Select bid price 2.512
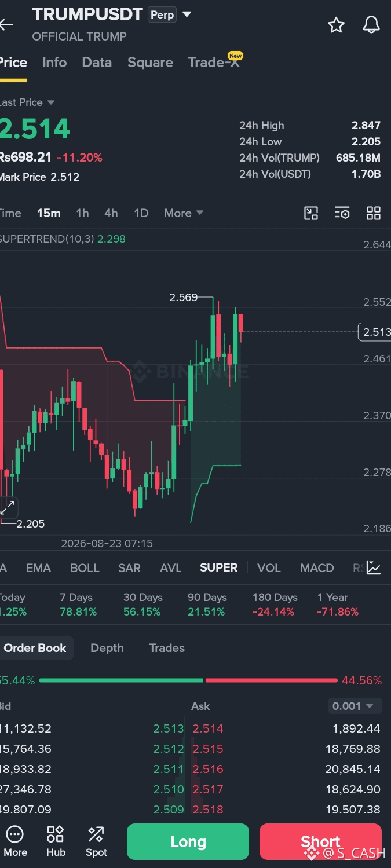 (169, 749)
